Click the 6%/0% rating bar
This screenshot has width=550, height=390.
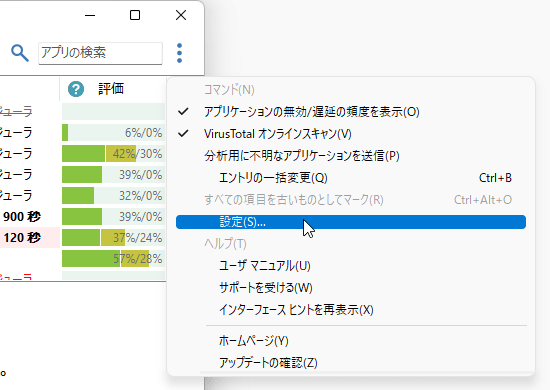click(x=113, y=133)
